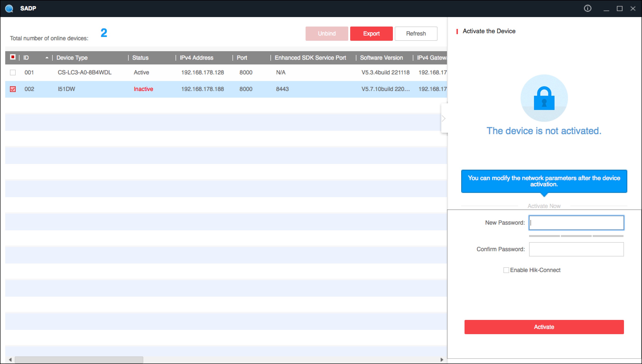642x364 pixels.
Task: Maximize the SADP window
Action: 619,9
